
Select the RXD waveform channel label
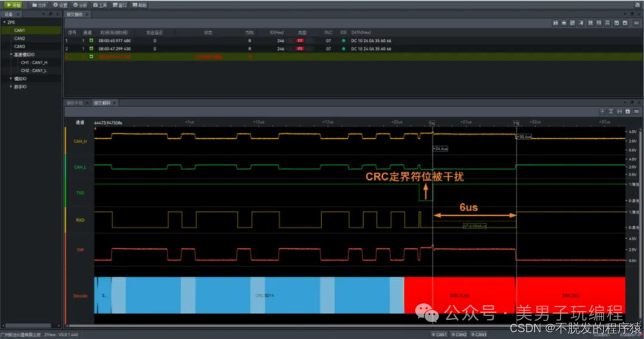[x=80, y=220]
